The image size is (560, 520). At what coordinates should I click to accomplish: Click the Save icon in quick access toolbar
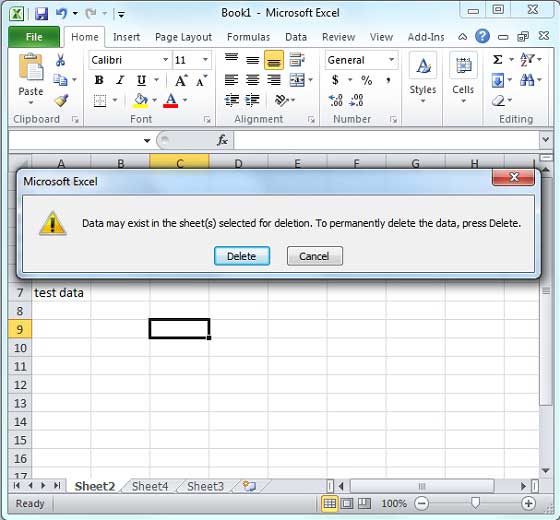coord(41,14)
